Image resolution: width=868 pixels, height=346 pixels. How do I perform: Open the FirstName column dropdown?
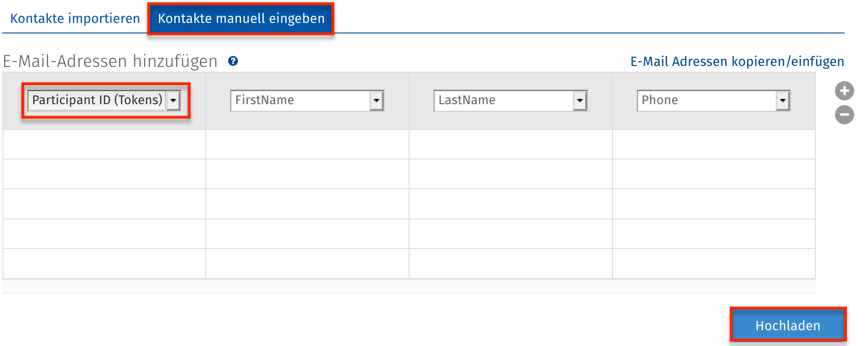point(378,100)
